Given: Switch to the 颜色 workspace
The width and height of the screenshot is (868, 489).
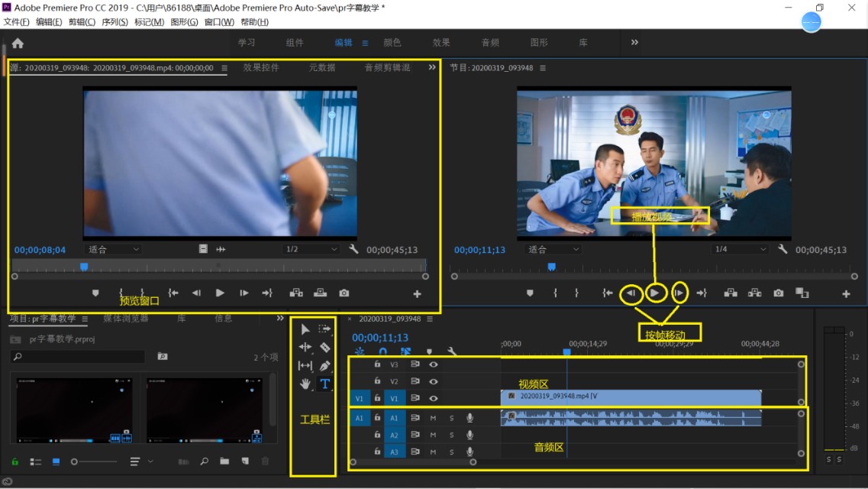Looking at the screenshot, I should pos(392,43).
